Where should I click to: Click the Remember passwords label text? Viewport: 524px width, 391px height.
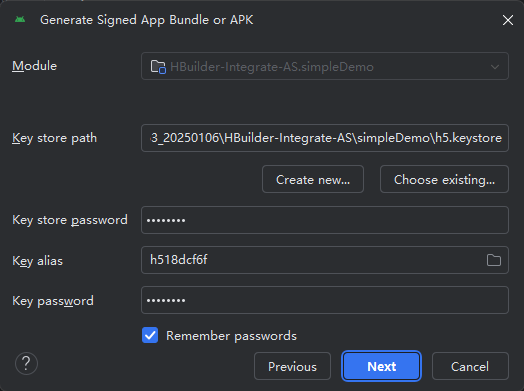click(x=231, y=336)
